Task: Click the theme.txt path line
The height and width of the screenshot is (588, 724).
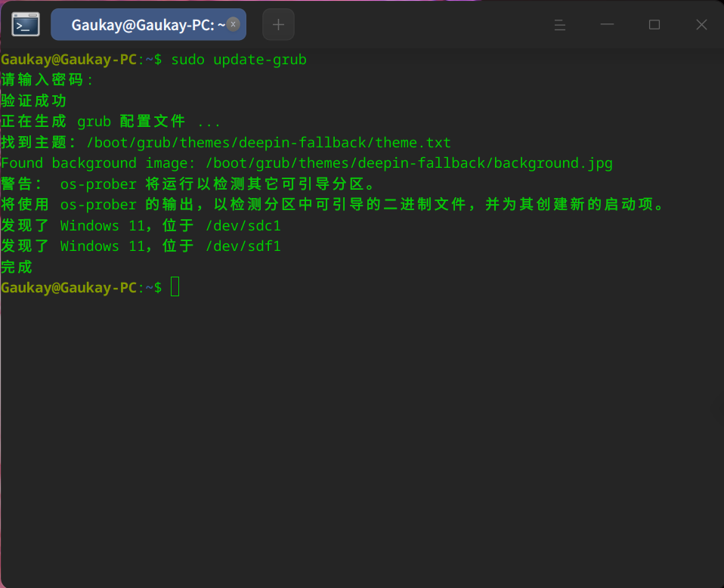Action: tap(226, 142)
